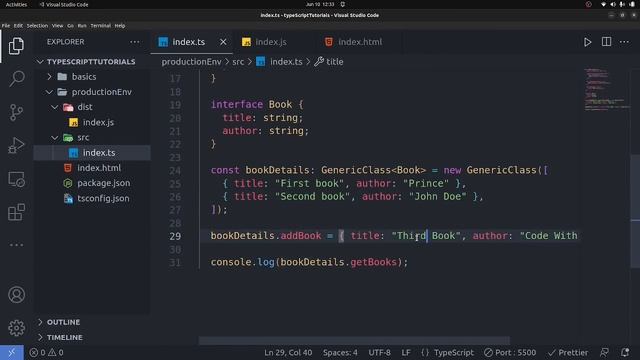Click the horizontal editor scrollbar
Viewport: 640px width, 360px height.
[354, 340]
